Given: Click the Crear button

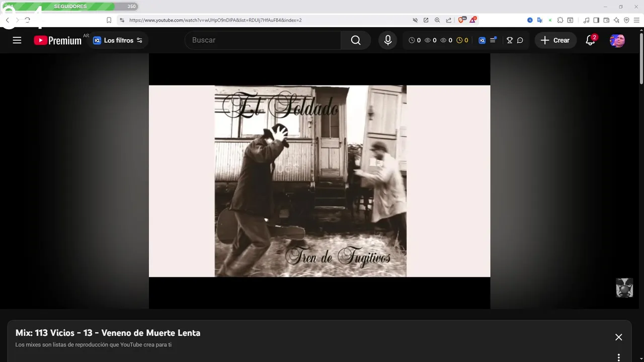Looking at the screenshot, I should click(555, 40).
